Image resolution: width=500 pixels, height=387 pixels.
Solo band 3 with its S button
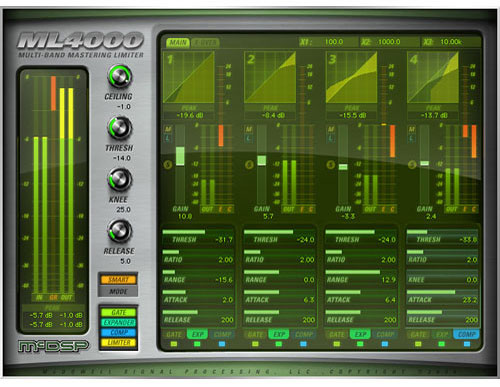331,164
